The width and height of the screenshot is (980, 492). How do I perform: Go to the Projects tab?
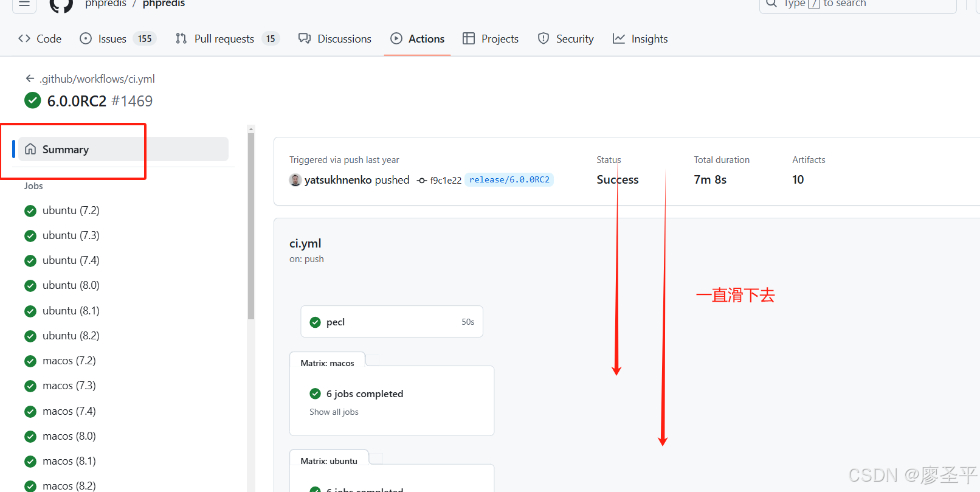pyautogui.click(x=491, y=38)
